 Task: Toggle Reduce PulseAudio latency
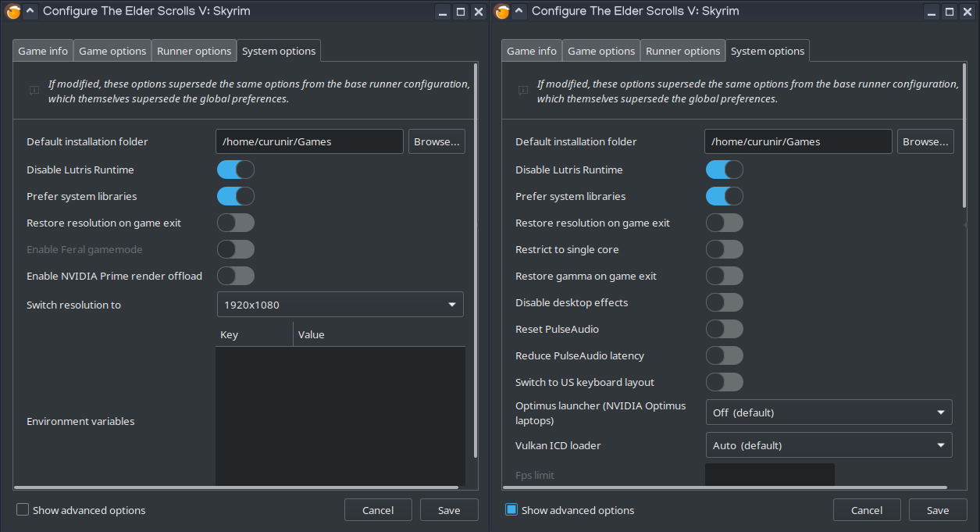click(725, 355)
